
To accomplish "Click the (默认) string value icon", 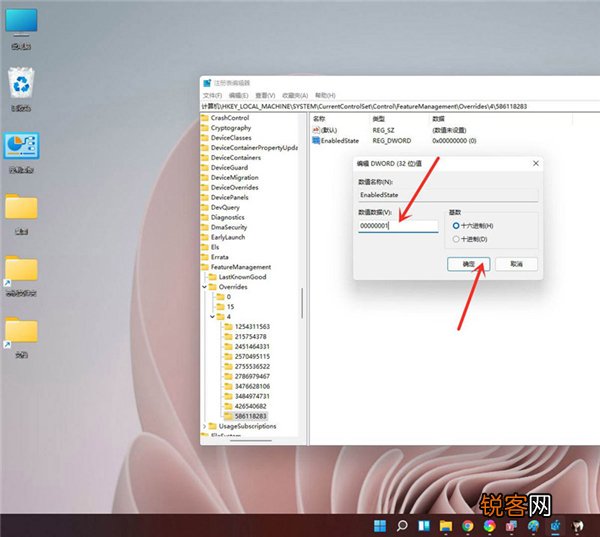I will (x=316, y=130).
